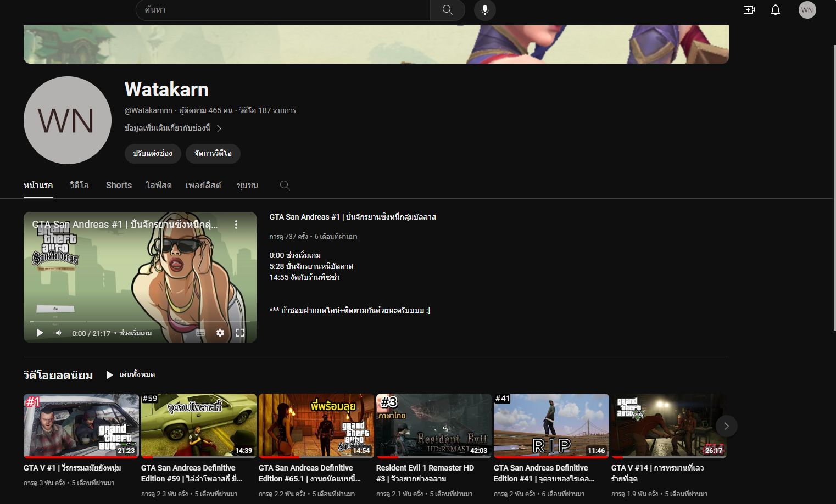Click the ปรับแต่งช่อง button
The height and width of the screenshot is (504, 836).
coord(152,153)
